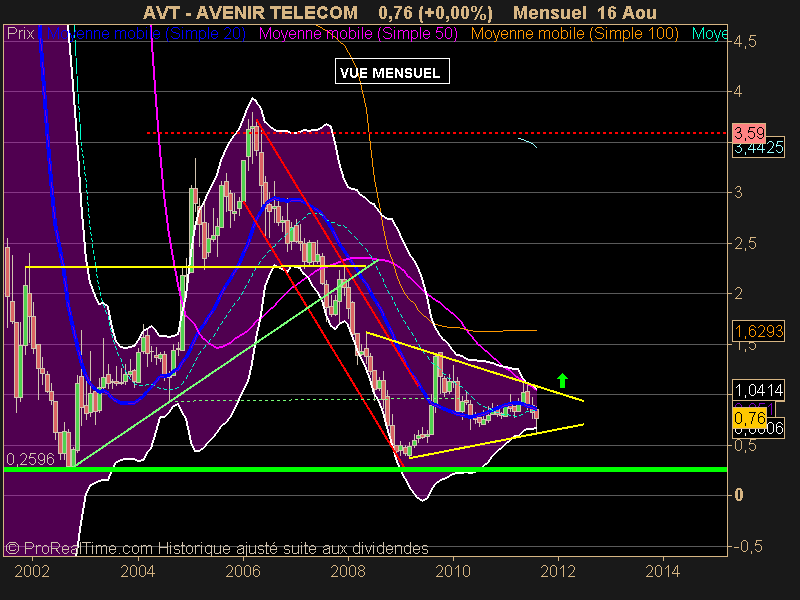800x600 pixels.
Task: Click the chart title 'AVT - AVENIR TELECOM'
Action: click(251, 12)
